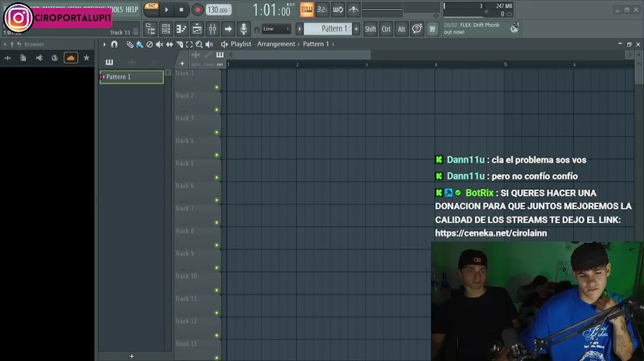Viewport: 644px width, 361px height.
Task: Open the Playlist menu arrow beside magnet
Action: [104, 44]
